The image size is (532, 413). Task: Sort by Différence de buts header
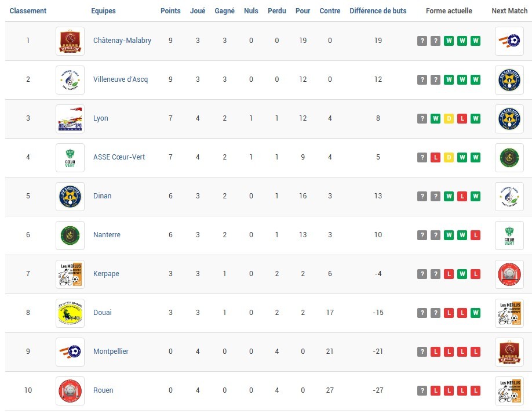click(378, 11)
